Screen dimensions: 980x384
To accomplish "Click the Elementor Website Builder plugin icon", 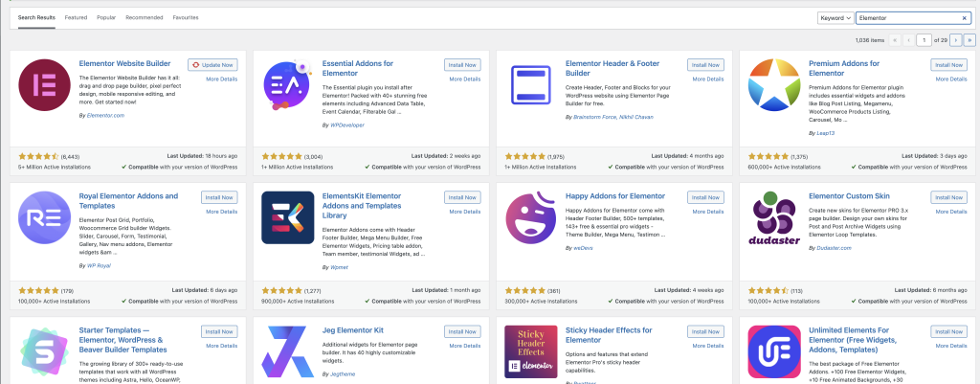I will point(46,87).
